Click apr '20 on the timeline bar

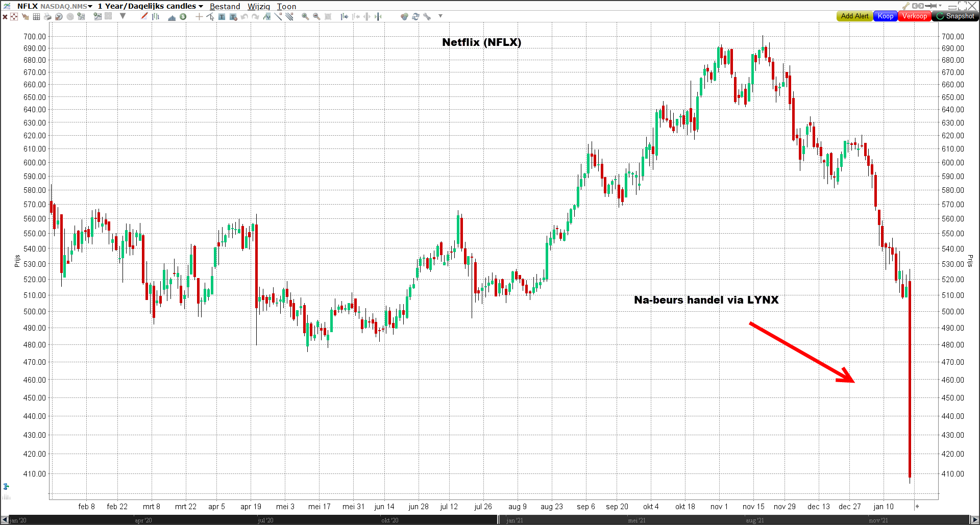(143, 520)
